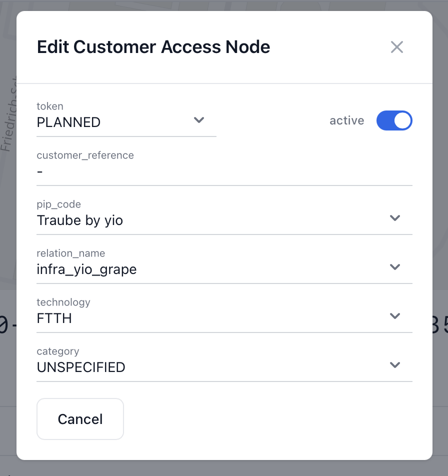Image resolution: width=448 pixels, height=476 pixels.
Task: Click the chevron arrow in pip_code row
Action: pyautogui.click(x=395, y=218)
